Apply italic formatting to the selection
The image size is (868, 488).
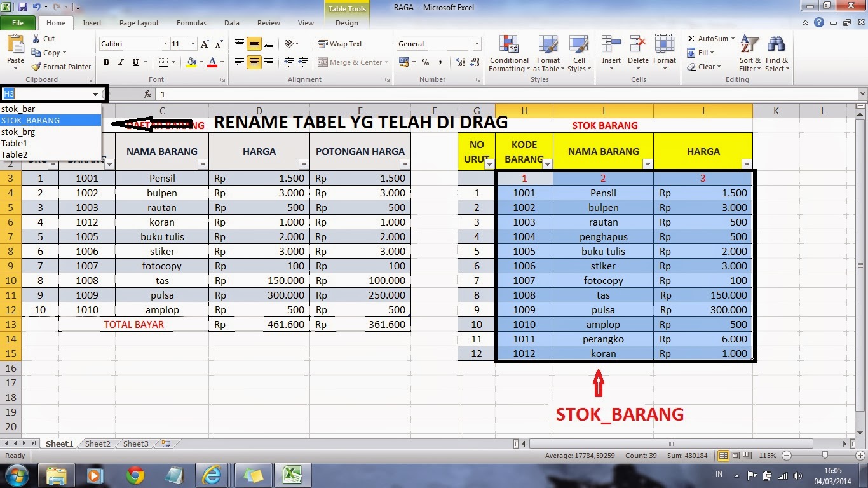pyautogui.click(x=120, y=62)
